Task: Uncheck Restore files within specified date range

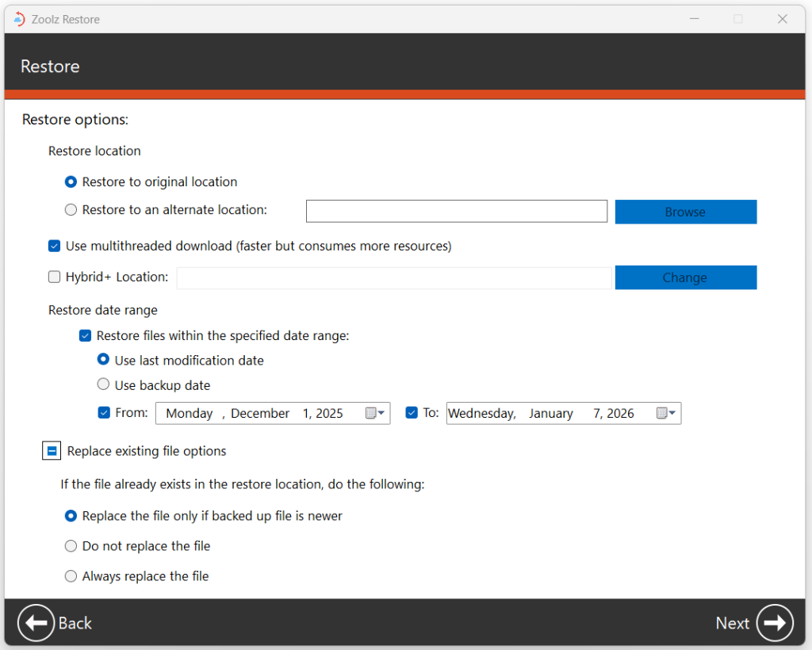Action: [86, 336]
